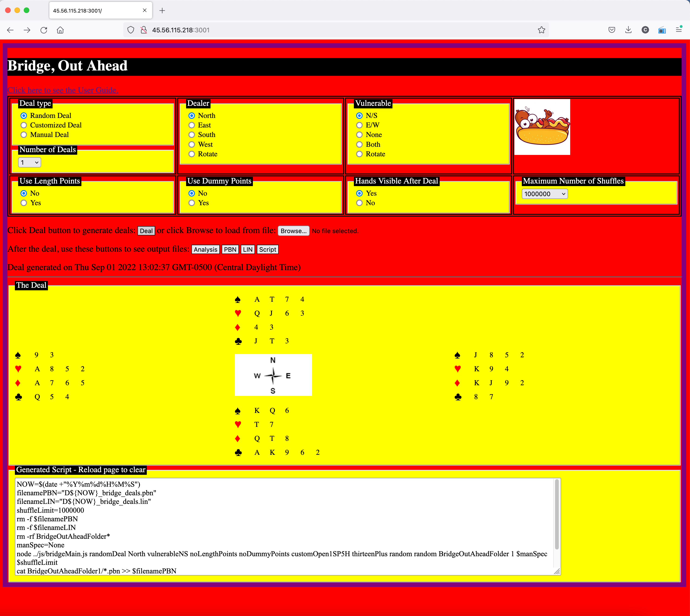Click Browse to load a file
This screenshot has height=616, width=690.
(x=293, y=231)
